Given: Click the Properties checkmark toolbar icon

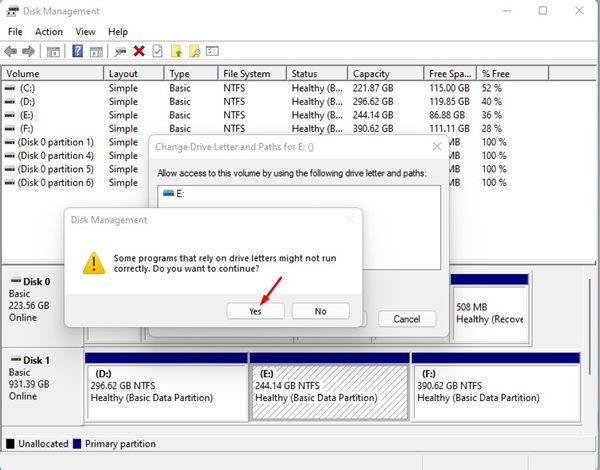Looking at the screenshot, I should pos(157,51).
